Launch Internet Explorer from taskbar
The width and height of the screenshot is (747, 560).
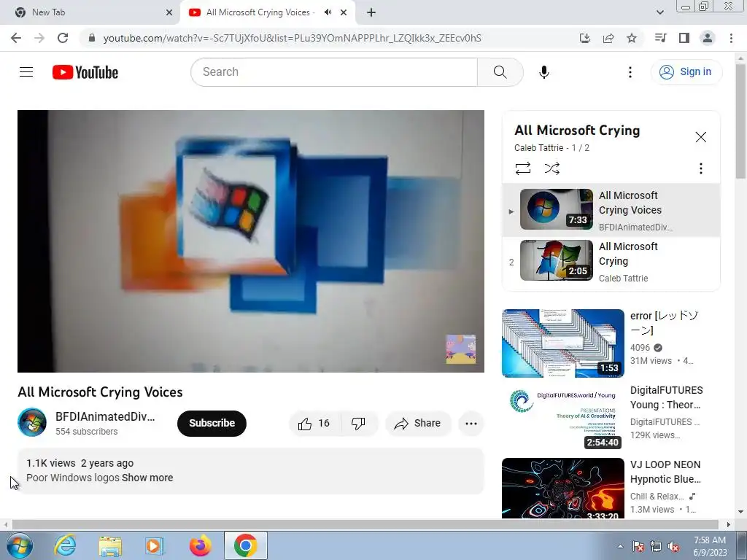[65, 545]
